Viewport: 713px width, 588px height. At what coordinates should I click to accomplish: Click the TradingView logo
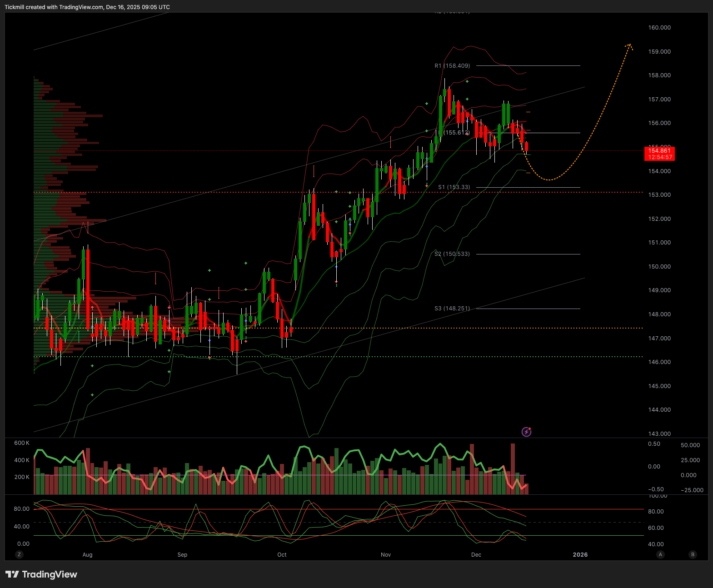[41, 574]
